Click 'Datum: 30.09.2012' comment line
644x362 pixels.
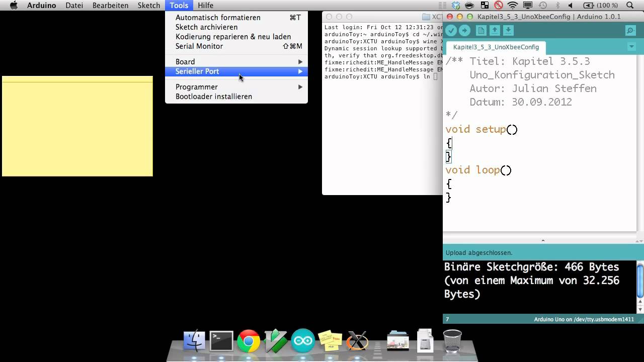click(x=521, y=102)
